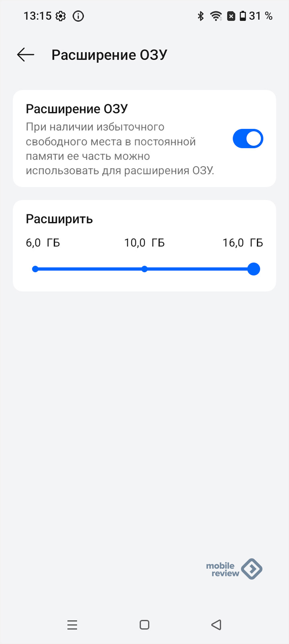Screen dimensions: 289x644
Task: Select the 6,0 ГБ label
Action: tap(43, 243)
